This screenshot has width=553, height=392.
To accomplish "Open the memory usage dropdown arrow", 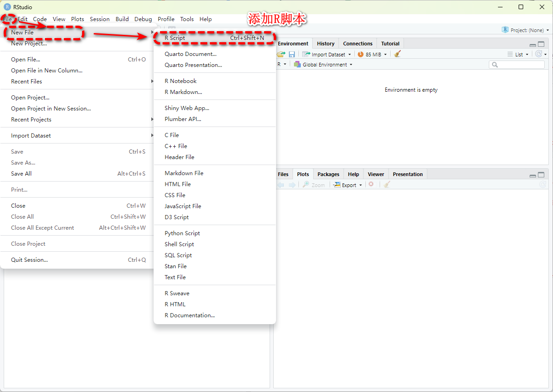I will [x=385, y=54].
